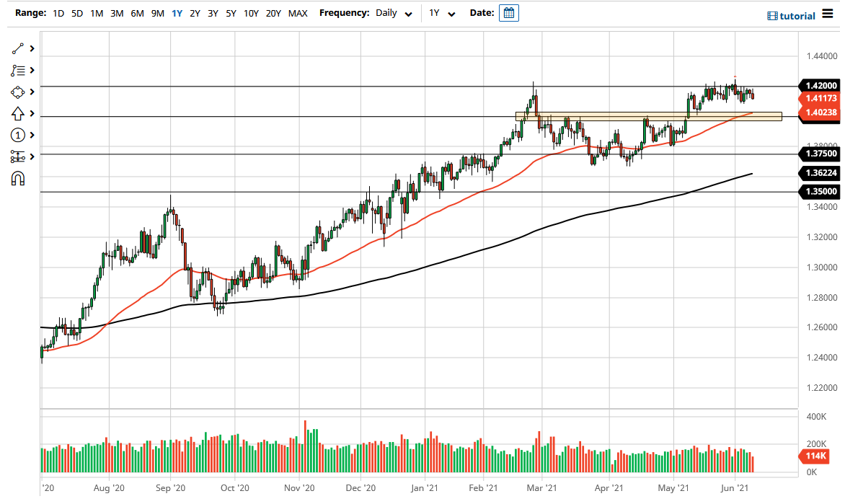Screen dimensions: 845x504
Task: Open the hamburger menu at top right
Action: pyautogui.click(x=828, y=14)
